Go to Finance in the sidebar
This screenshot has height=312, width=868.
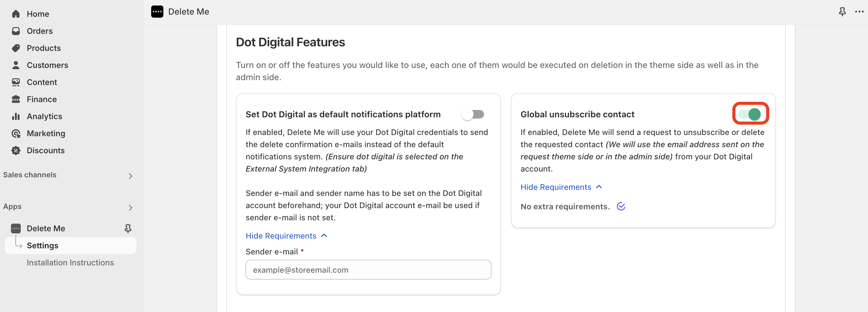[x=42, y=99]
